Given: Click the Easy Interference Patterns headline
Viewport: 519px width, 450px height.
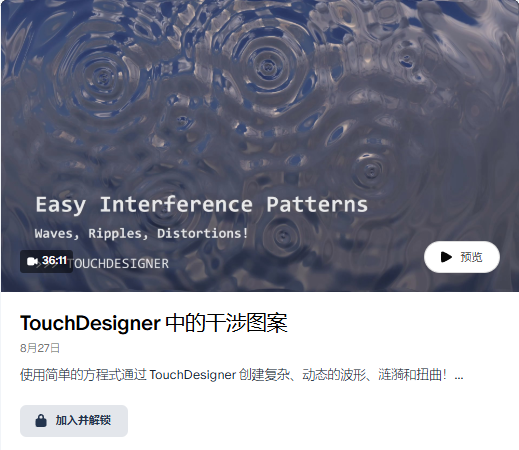Looking at the screenshot, I should (x=201, y=204).
